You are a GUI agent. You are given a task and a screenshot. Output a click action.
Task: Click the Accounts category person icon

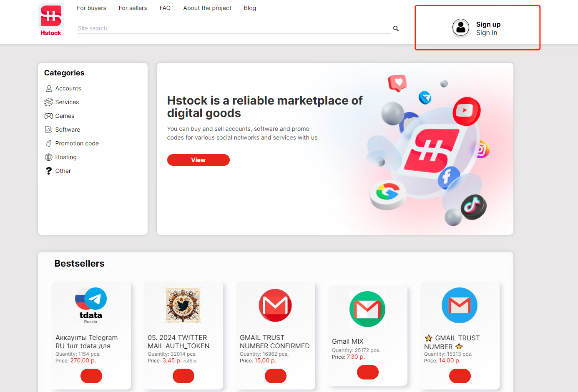point(49,88)
